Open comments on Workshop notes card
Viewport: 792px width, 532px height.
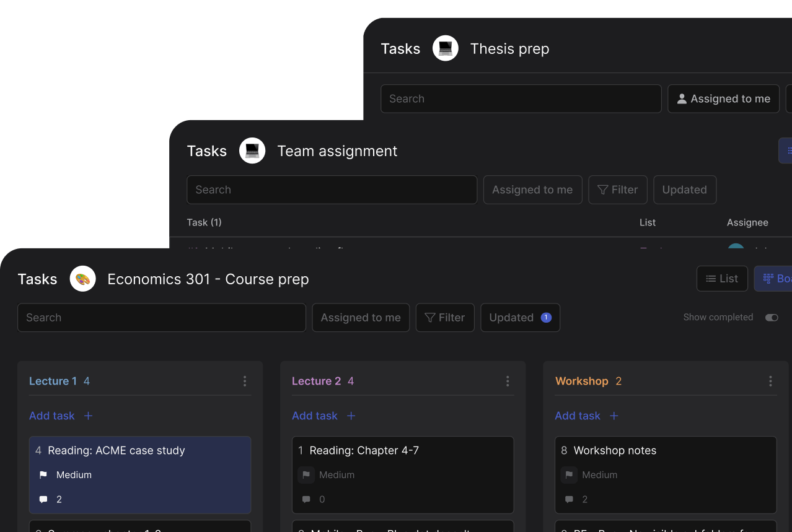click(569, 499)
